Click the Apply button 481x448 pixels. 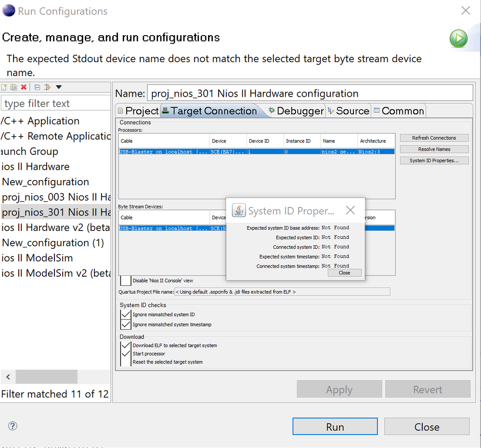[339, 389]
